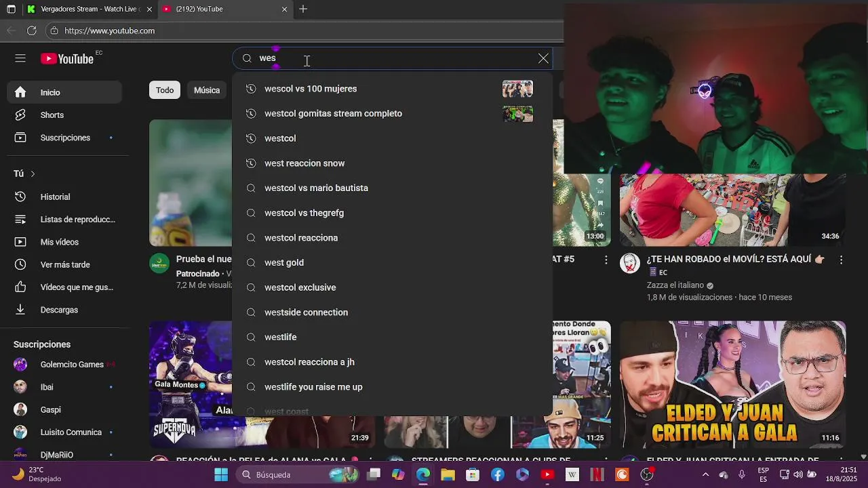Open Golemcito Games subscription channel
The width and height of the screenshot is (868, 488).
click(64, 365)
